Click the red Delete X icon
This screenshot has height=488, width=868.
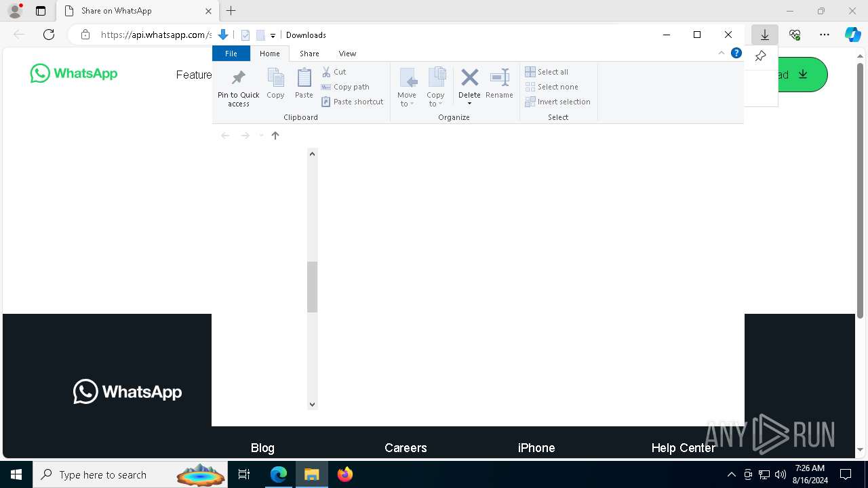469,77
